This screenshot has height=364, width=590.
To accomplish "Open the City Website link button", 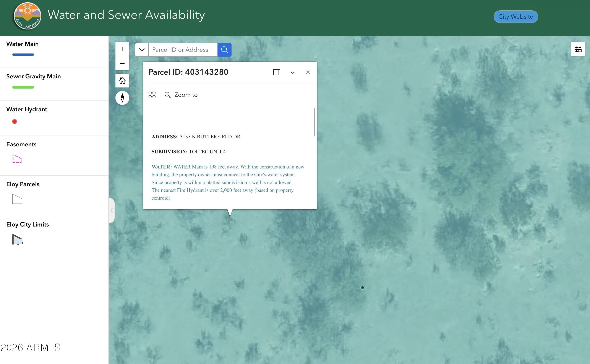I will pos(515,17).
